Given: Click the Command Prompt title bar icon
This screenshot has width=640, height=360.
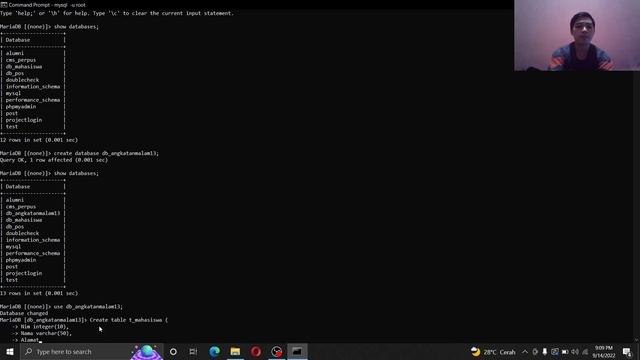Looking at the screenshot, I should click(x=4, y=5).
